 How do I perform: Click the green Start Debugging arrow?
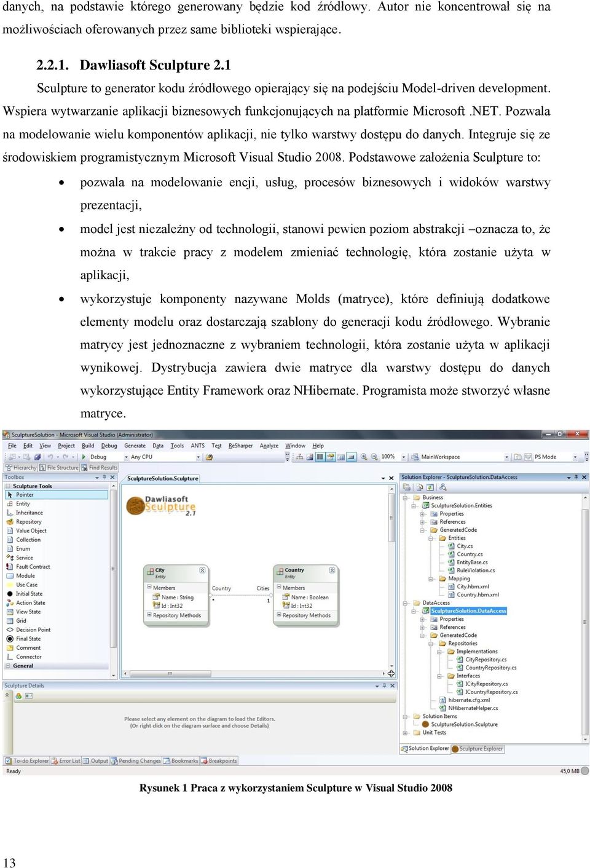coord(84,457)
